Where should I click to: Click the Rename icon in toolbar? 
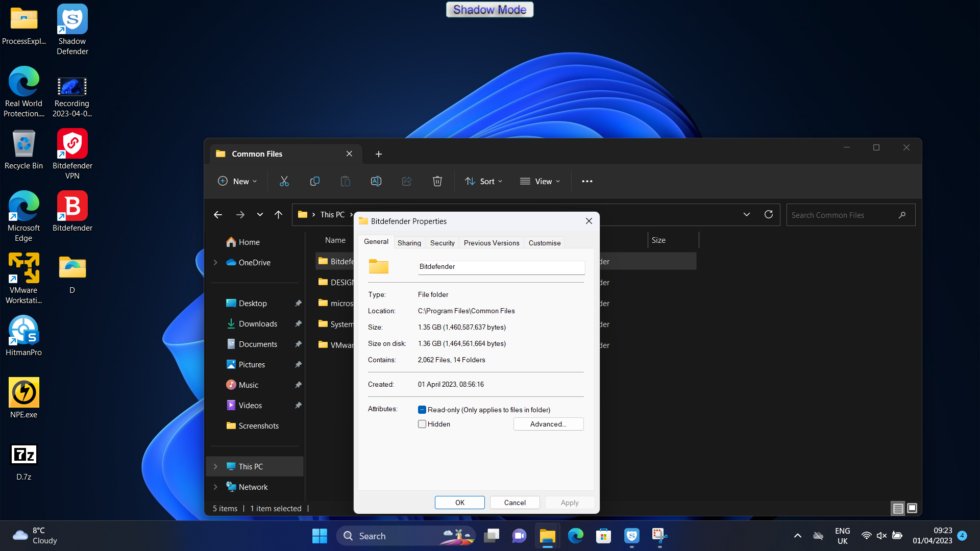coord(376,181)
